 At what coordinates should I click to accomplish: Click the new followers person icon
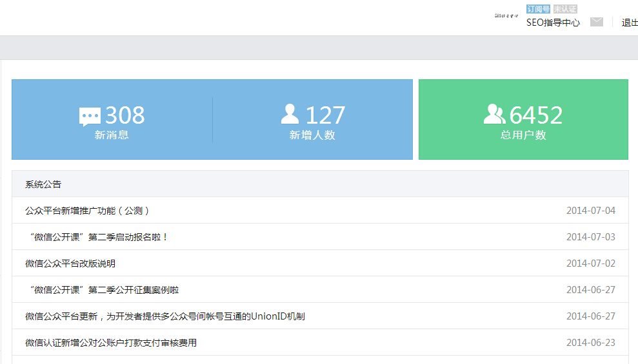tap(290, 114)
